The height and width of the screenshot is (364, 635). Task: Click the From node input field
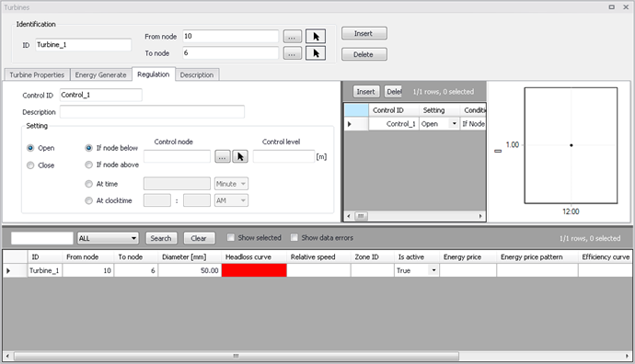tap(230, 36)
